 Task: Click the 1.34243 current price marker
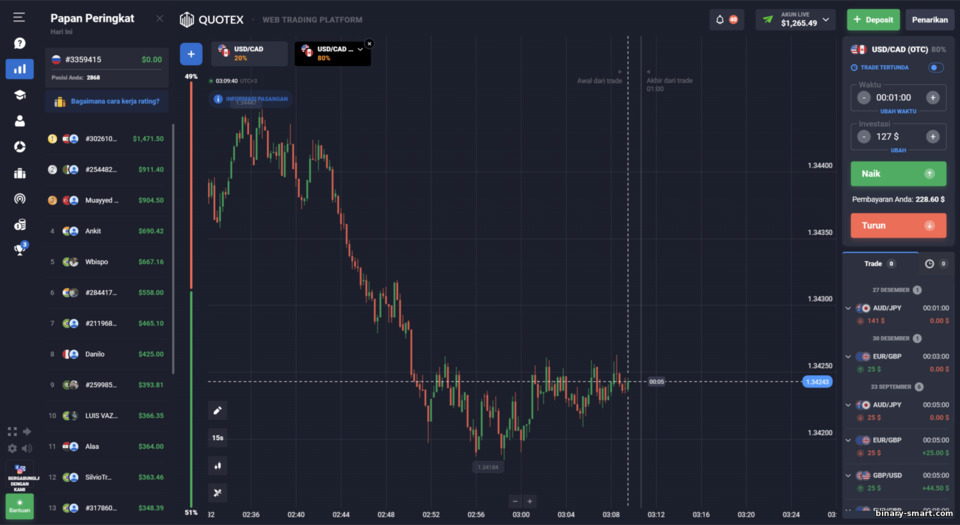coord(817,382)
